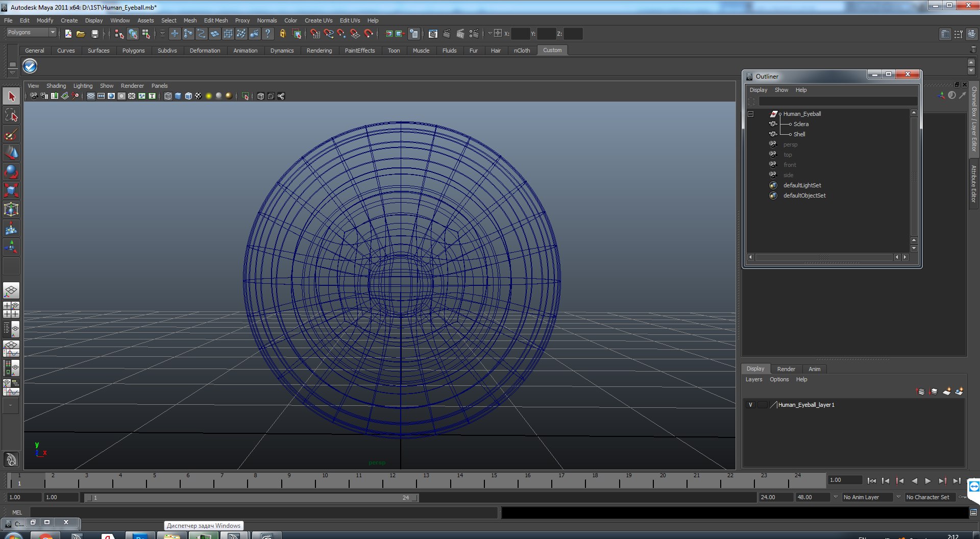The width and height of the screenshot is (980, 539).
Task: Click the Save scene icon
Action: point(94,34)
